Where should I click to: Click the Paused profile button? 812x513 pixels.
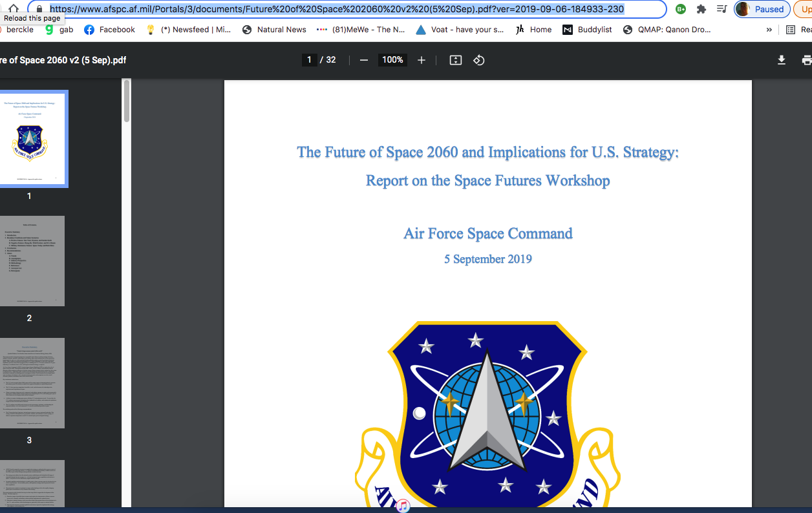[762, 9]
